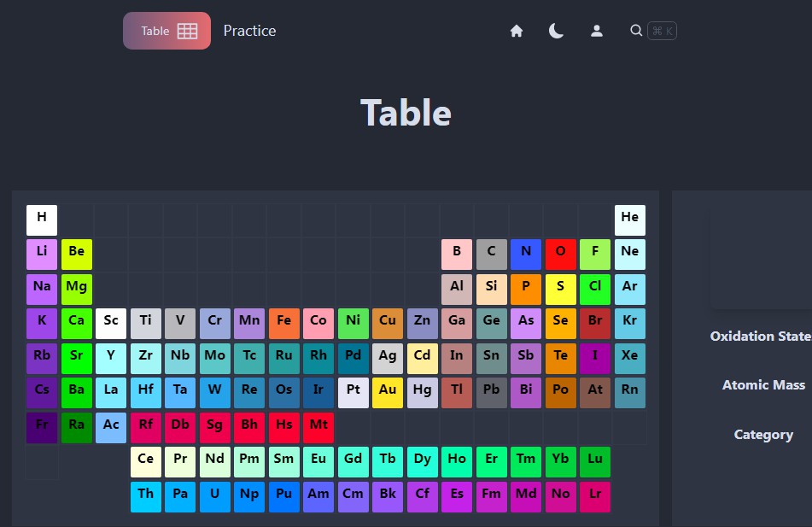812x527 pixels.
Task: Expand the Atomic Mass section
Action: (763, 385)
